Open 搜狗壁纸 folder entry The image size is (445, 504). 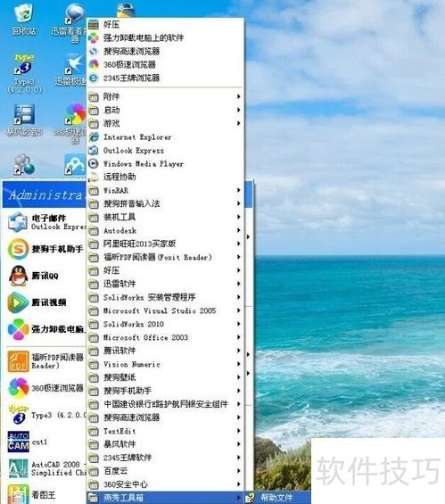pyautogui.click(x=165, y=377)
